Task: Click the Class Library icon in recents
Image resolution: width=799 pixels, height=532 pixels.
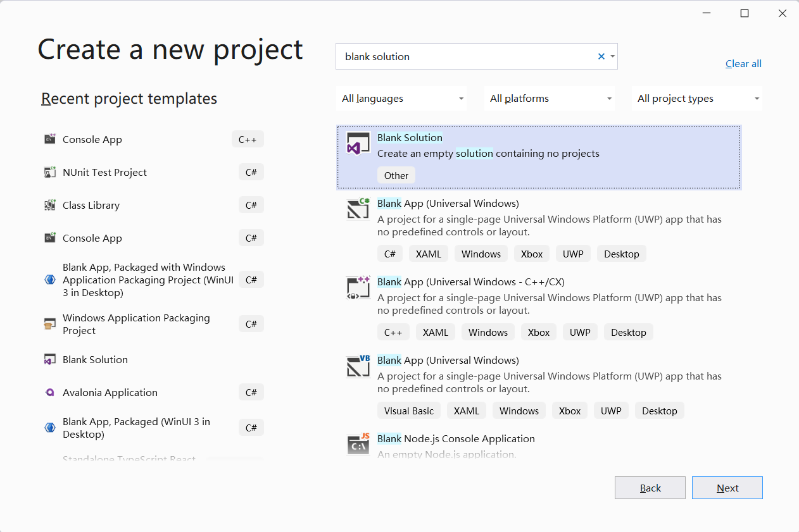Action: pos(50,205)
